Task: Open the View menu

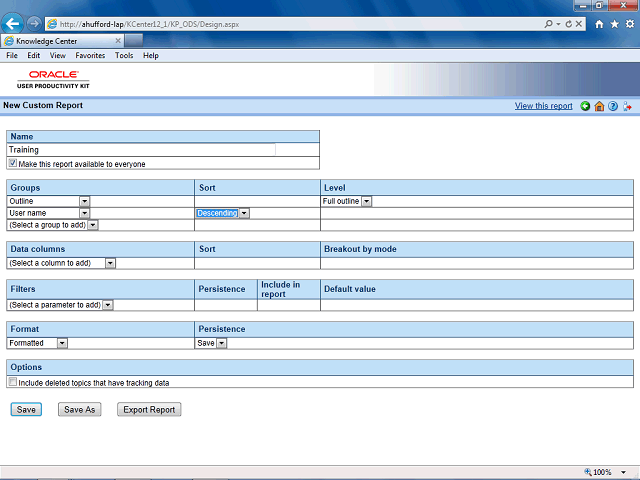Action: pyautogui.click(x=58, y=56)
